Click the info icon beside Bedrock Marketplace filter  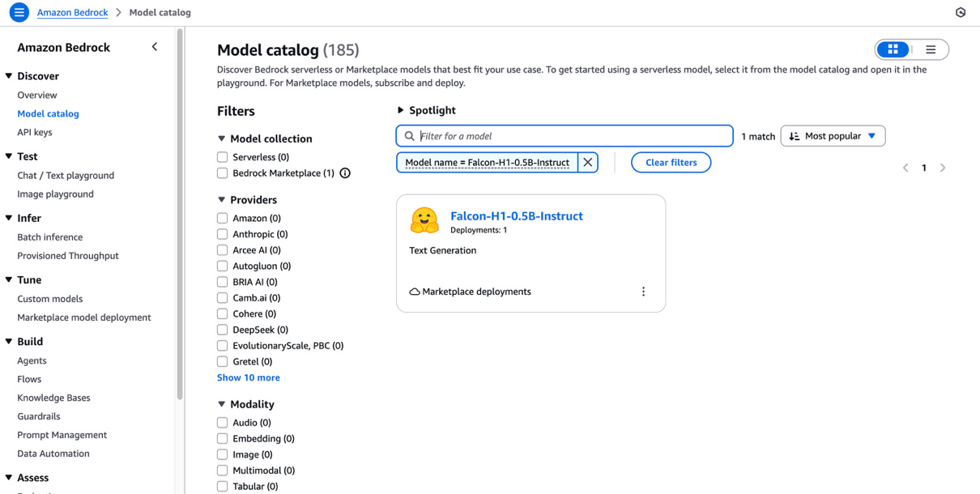click(344, 173)
